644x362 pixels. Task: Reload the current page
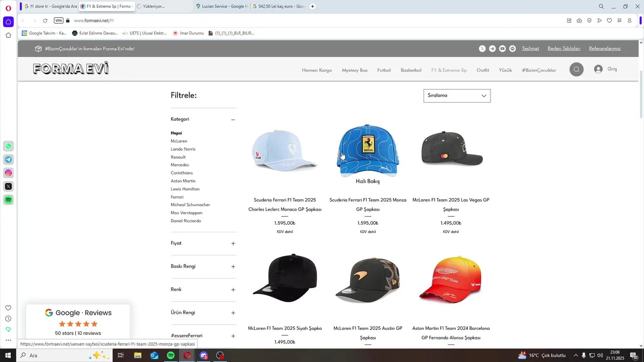45,21
